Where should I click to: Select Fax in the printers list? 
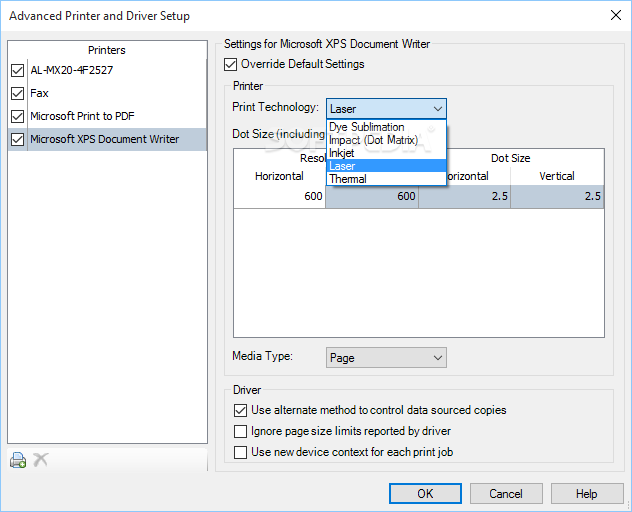117,93
